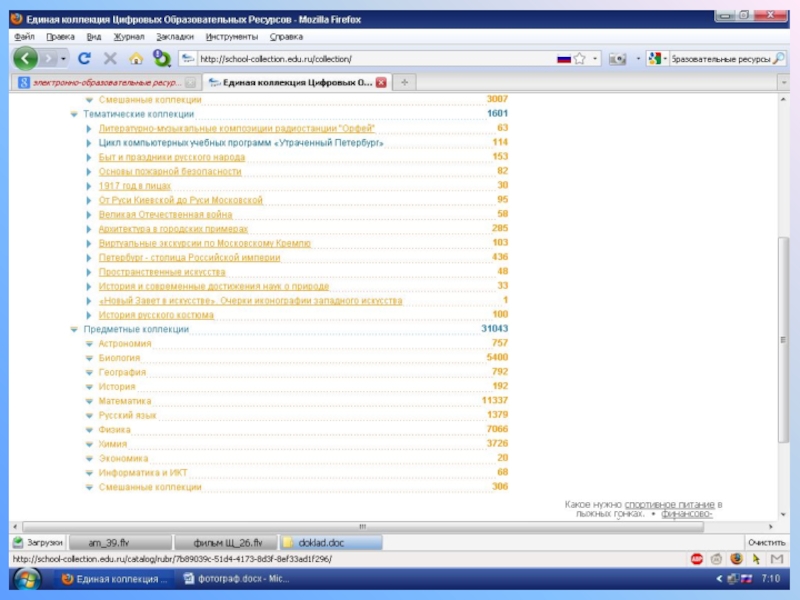Image resolution: width=800 pixels, height=600 pixels.
Task: Click the search magnifier icon in search box
Action: (x=777, y=59)
